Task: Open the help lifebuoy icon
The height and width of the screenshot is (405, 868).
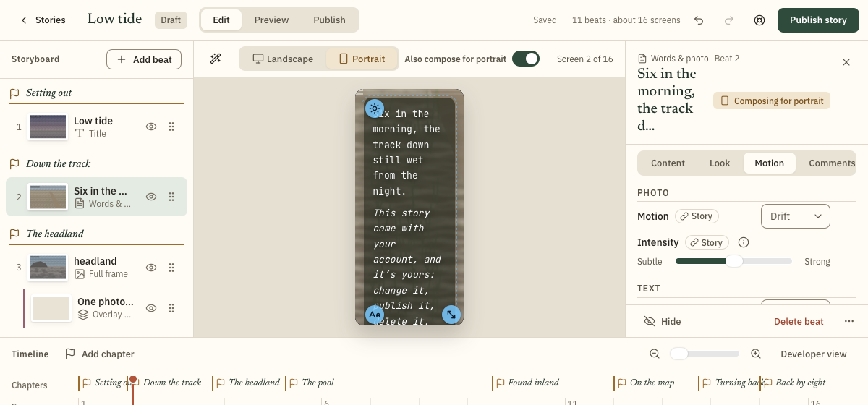Action: [759, 20]
